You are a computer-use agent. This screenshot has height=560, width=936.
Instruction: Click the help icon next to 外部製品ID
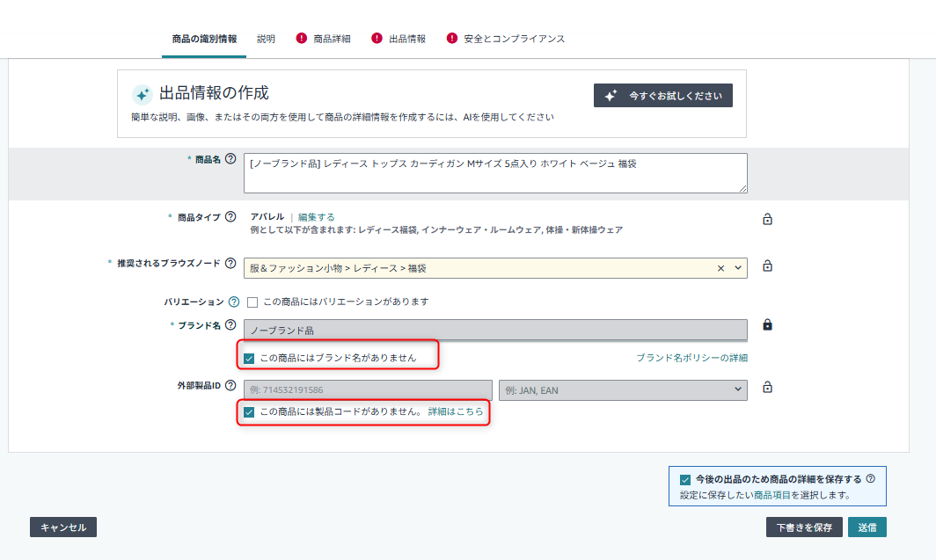click(230, 385)
